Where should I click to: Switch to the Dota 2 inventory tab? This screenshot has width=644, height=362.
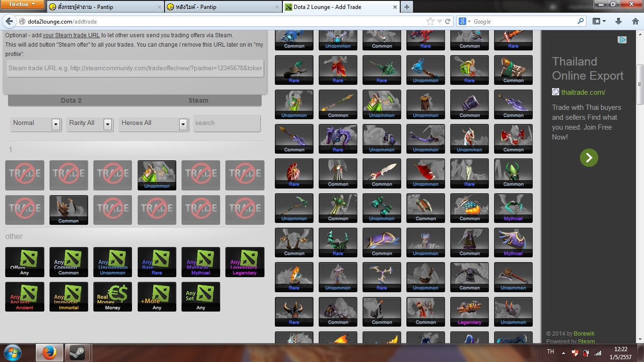71,100
